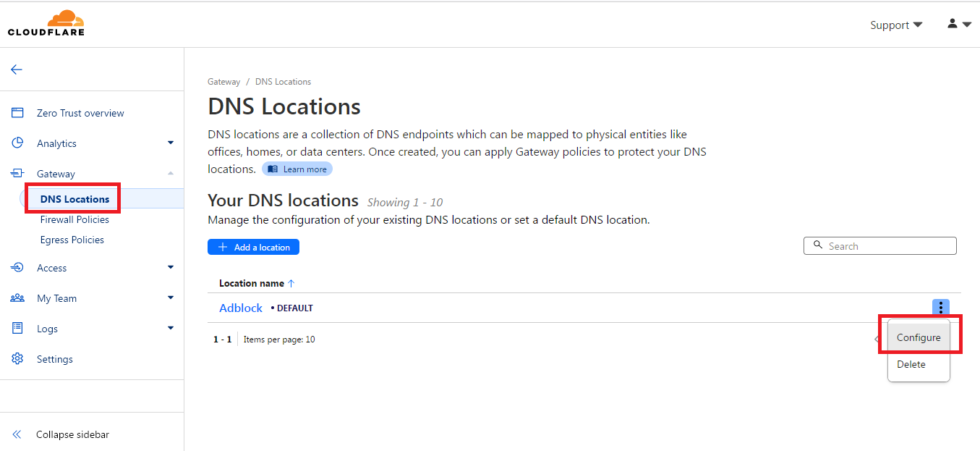The height and width of the screenshot is (451, 980).
Task: Click the Location name column header
Action: 252,283
